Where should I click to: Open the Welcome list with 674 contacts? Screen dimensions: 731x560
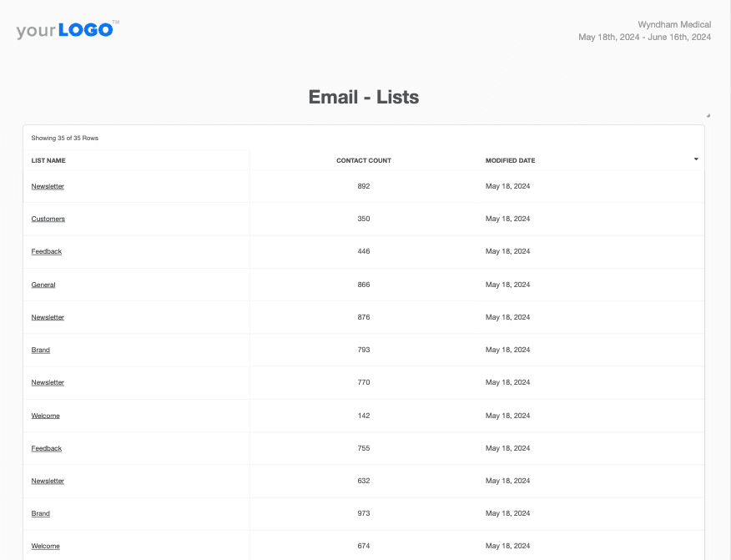pos(45,546)
